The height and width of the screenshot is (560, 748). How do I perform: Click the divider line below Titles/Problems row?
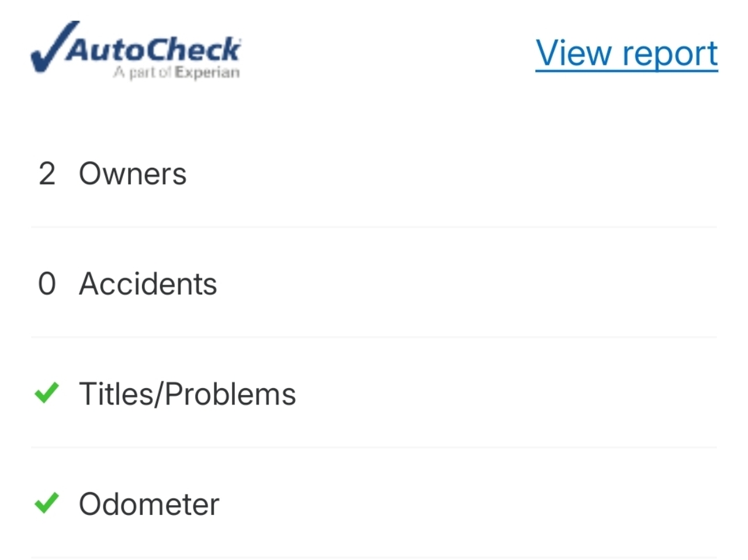pyautogui.click(x=374, y=447)
